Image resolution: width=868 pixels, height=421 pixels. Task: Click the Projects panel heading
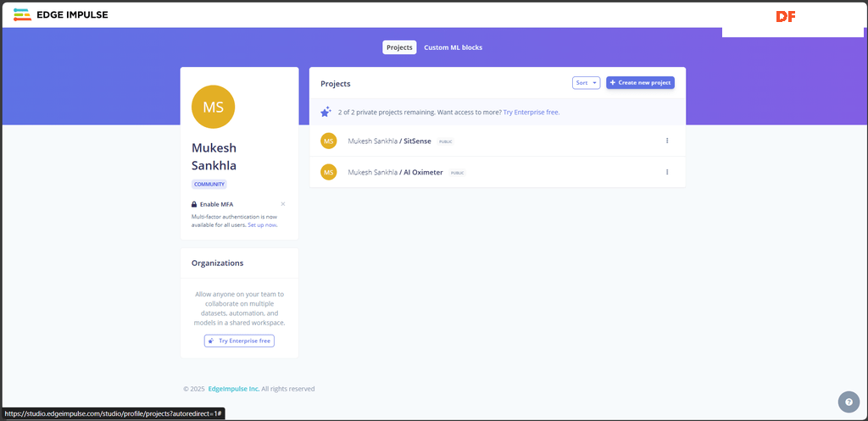pyautogui.click(x=336, y=84)
